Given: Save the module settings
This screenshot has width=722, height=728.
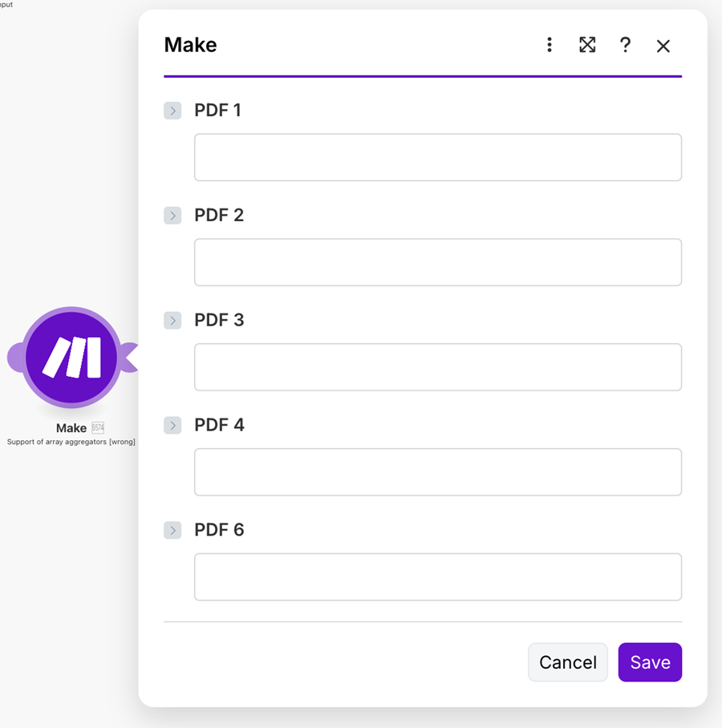Looking at the screenshot, I should [650, 662].
